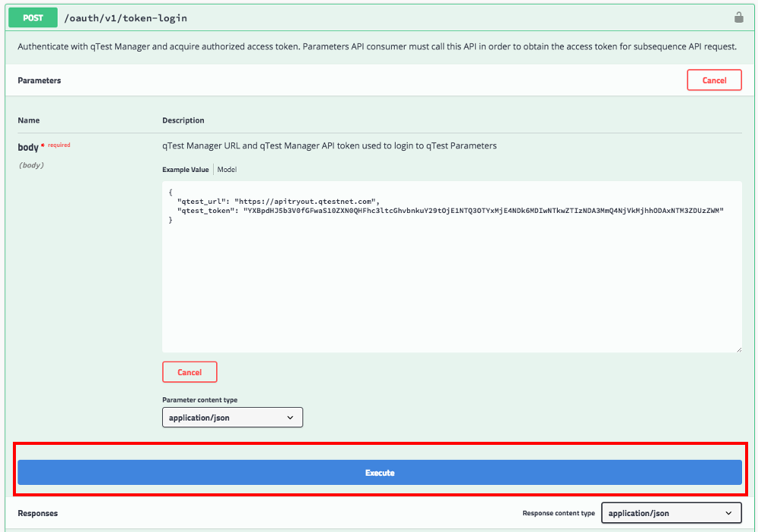Click the blue Execute button
Viewport: 758px width, 532px height.
pos(380,473)
